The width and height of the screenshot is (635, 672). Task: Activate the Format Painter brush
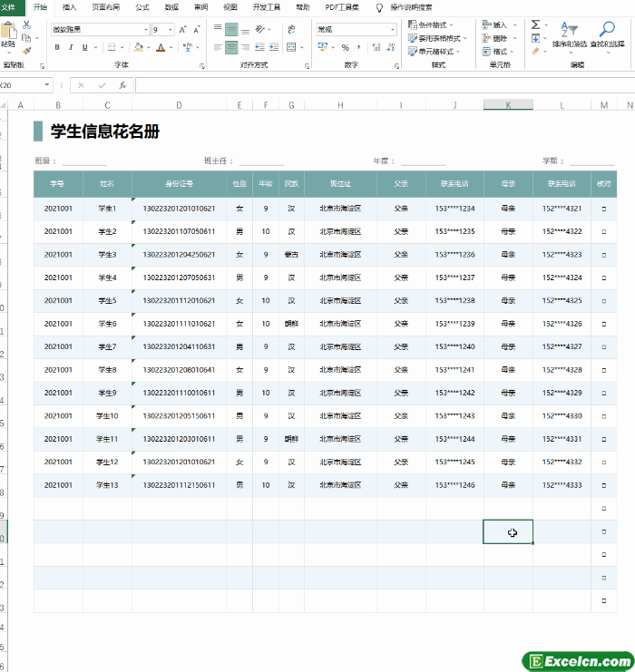[x=26, y=52]
